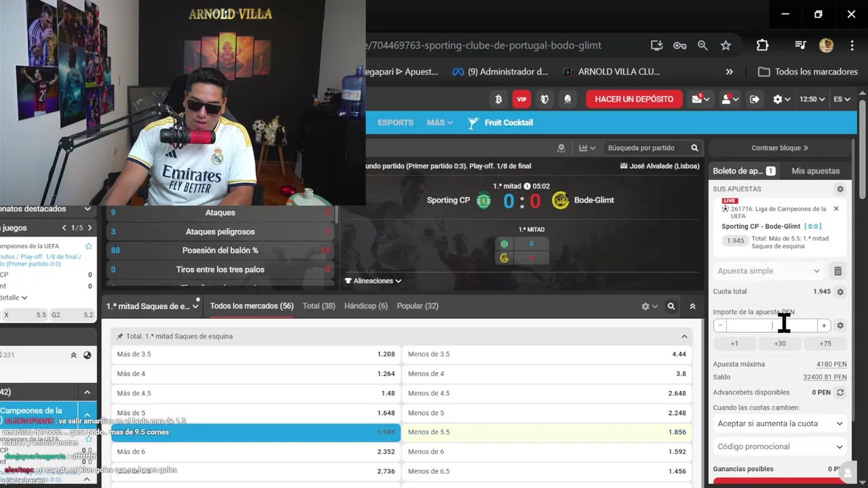Delete all bets with trash icon
868x488 pixels.
click(x=838, y=271)
